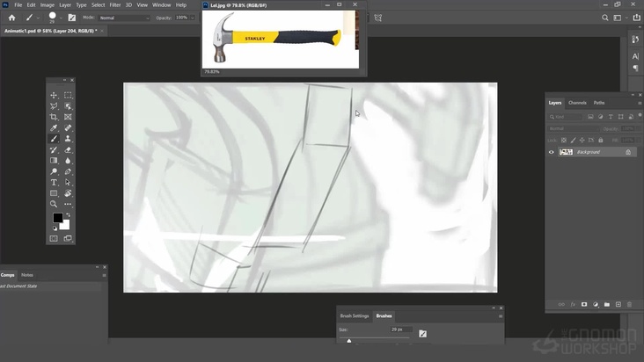Toggle Quick Mask mode
The height and width of the screenshot is (362, 644).
pyautogui.click(x=54, y=238)
